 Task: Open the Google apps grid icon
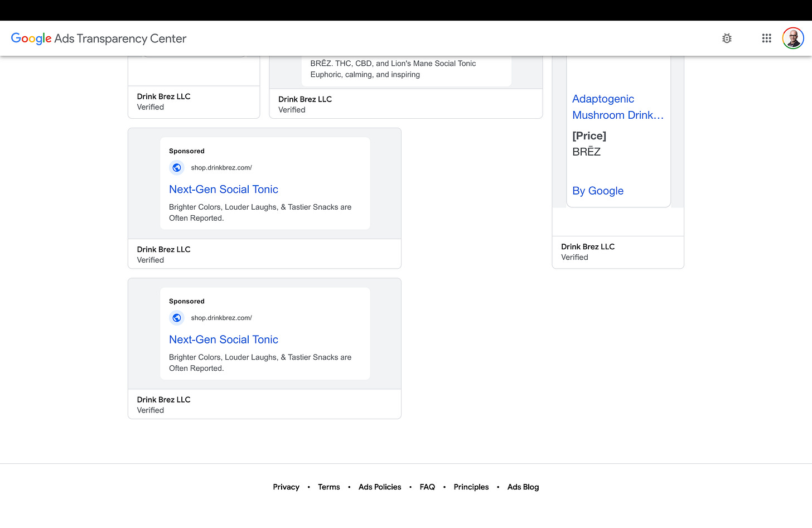click(x=767, y=38)
